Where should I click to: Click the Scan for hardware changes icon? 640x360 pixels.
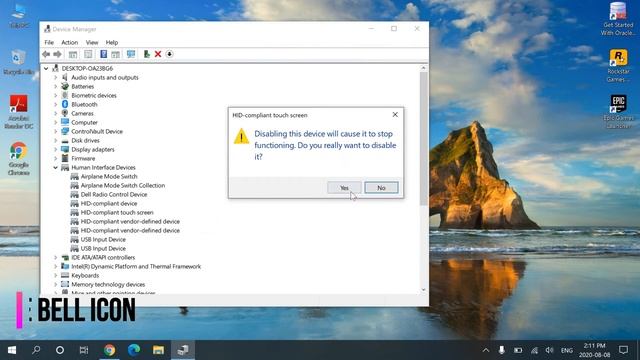click(131, 54)
